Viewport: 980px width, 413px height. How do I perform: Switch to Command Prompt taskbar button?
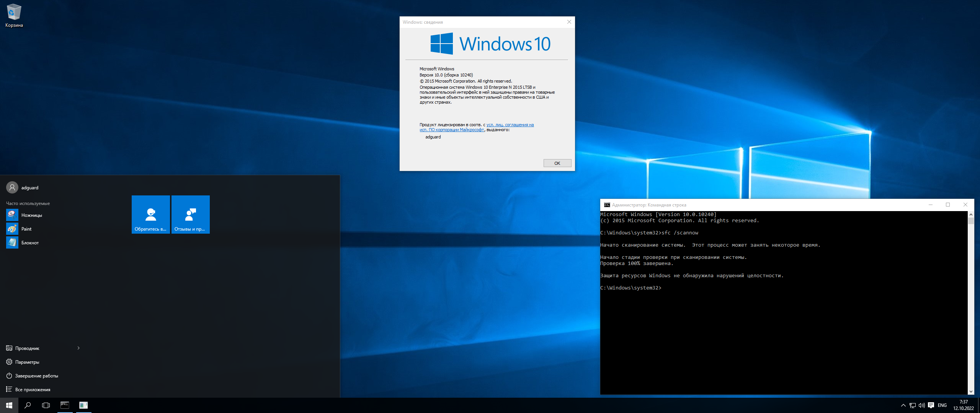tap(65, 405)
